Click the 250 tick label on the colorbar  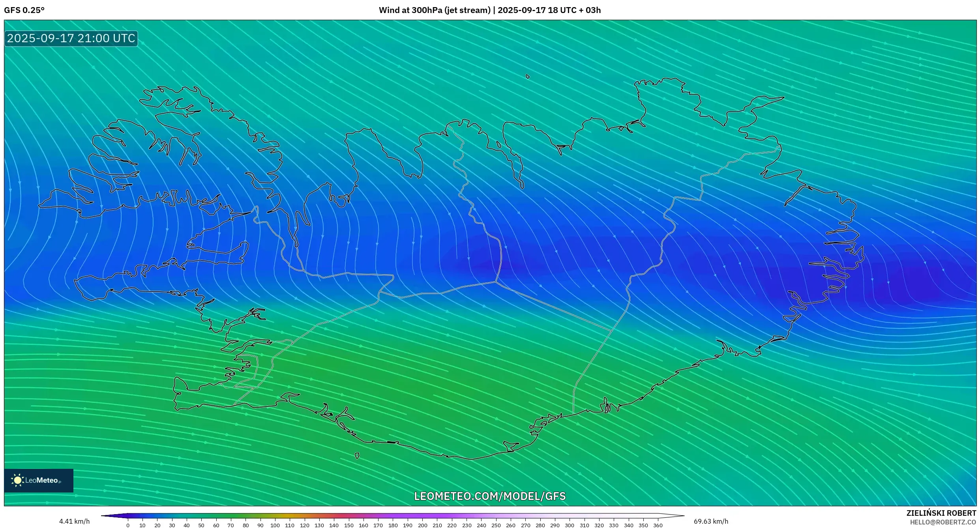click(x=496, y=525)
